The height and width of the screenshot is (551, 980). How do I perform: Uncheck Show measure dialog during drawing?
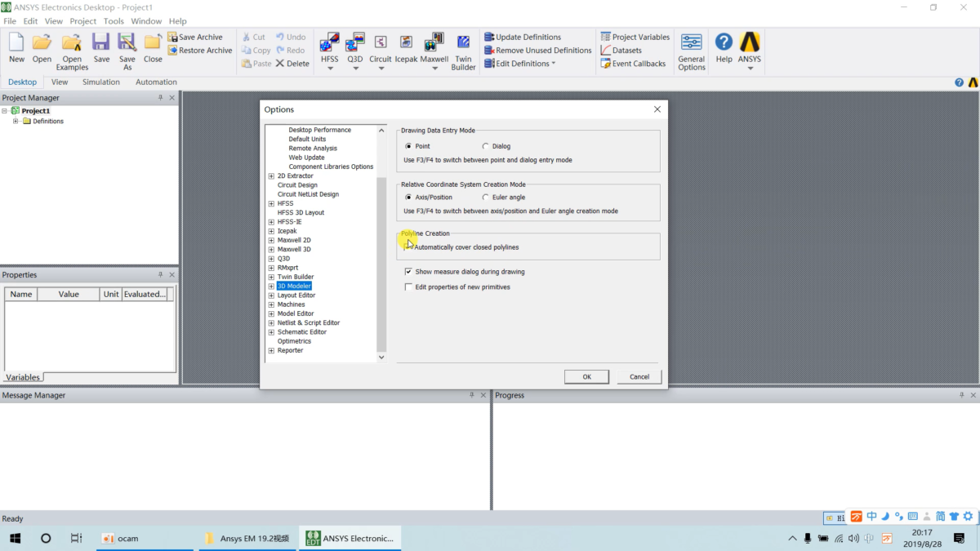[x=408, y=272]
